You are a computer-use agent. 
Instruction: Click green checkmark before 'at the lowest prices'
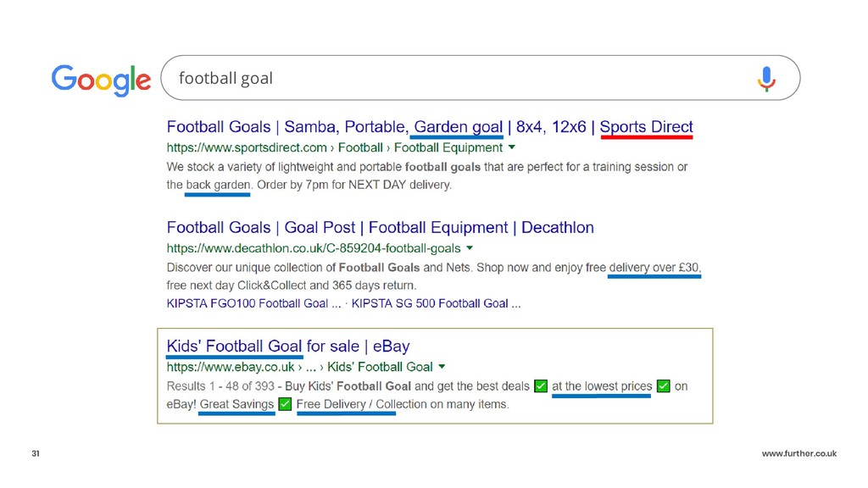pyautogui.click(x=541, y=385)
